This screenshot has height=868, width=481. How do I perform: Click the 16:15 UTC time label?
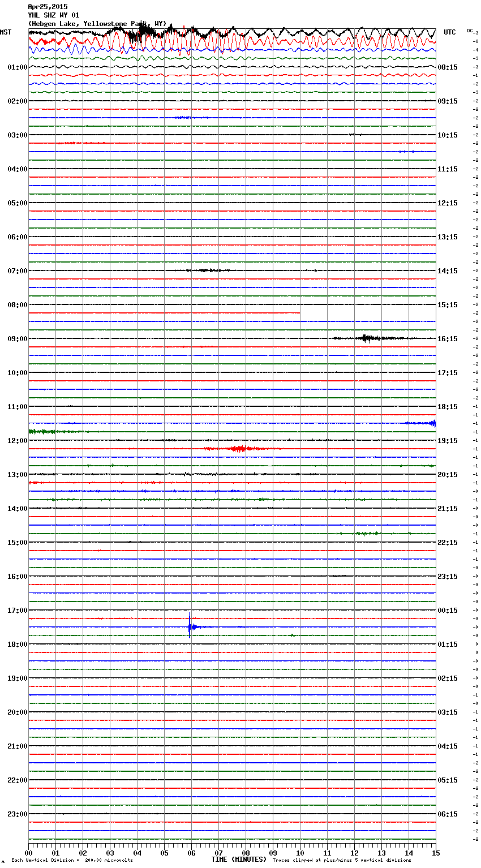448,339
